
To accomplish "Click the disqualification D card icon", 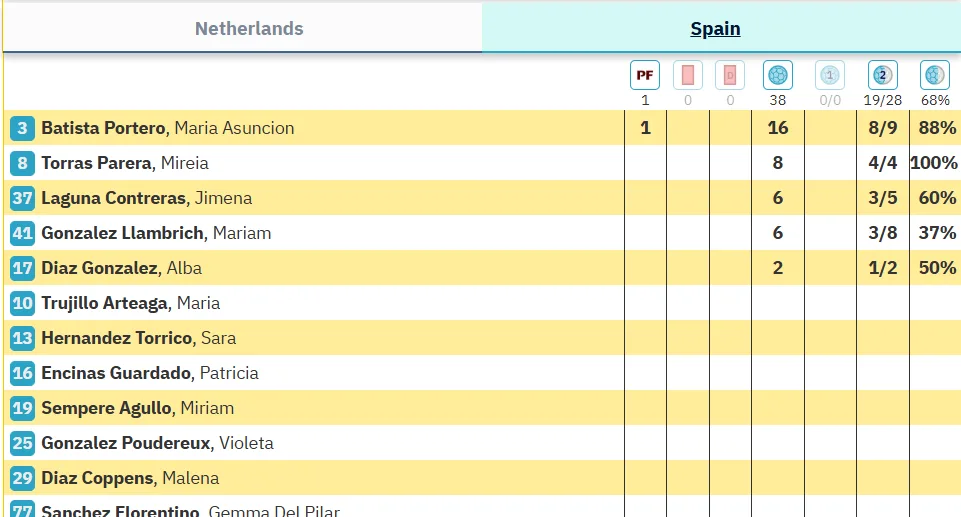I will 730,75.
